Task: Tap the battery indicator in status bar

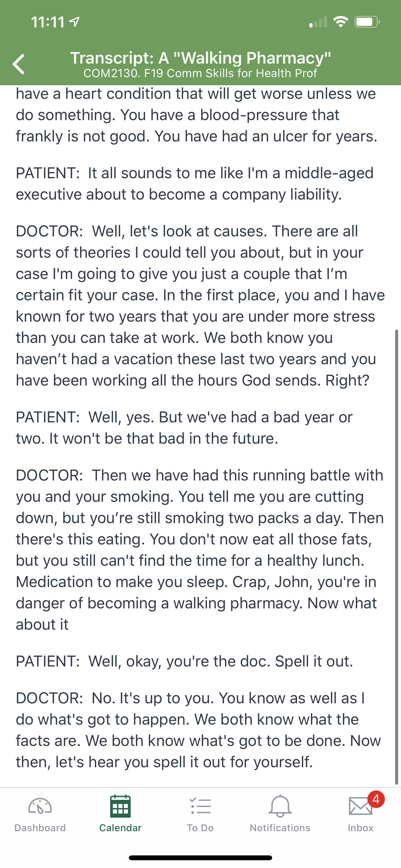Action: 367,22
